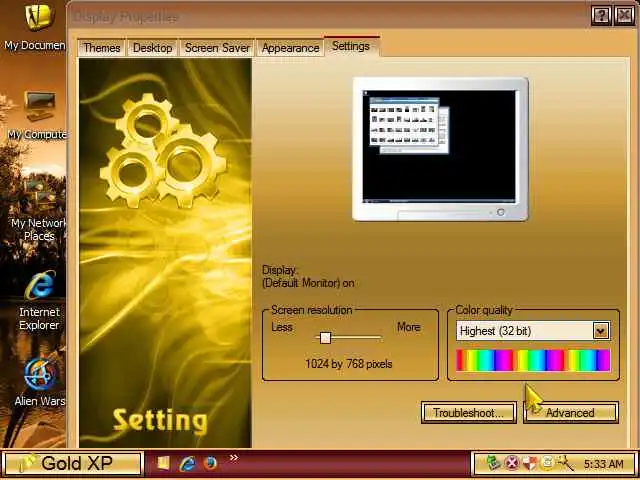Open the Screen Saver tab
The width and height of the screenshot is (640, 480).
217,48
